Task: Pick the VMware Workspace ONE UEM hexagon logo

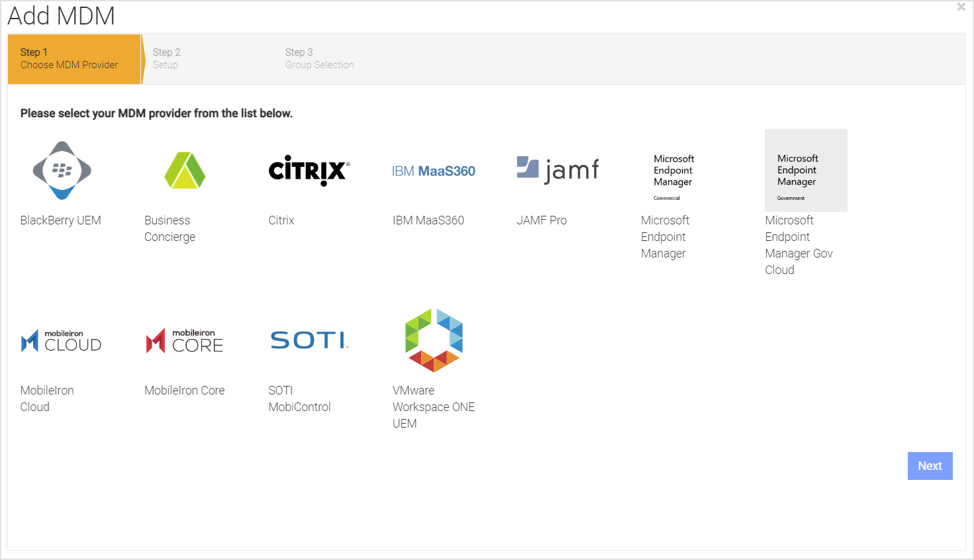Action: [433, 340]
